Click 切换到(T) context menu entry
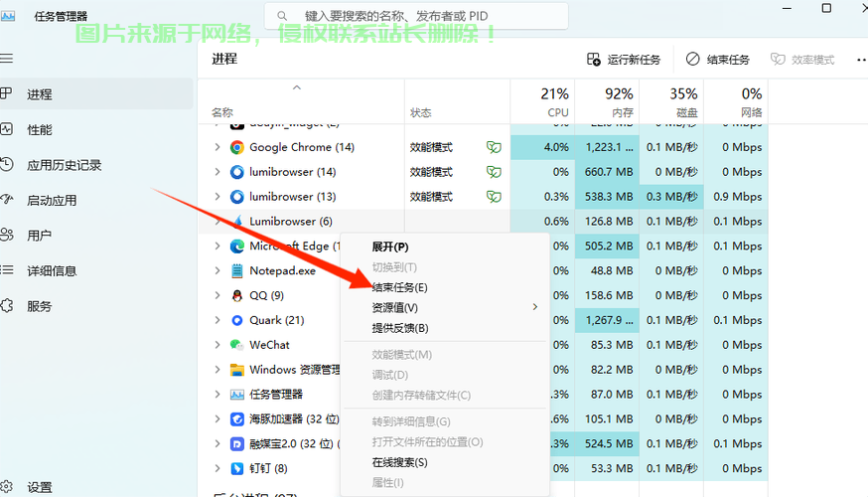Screen dimensions: 868x497 (445, 267)
